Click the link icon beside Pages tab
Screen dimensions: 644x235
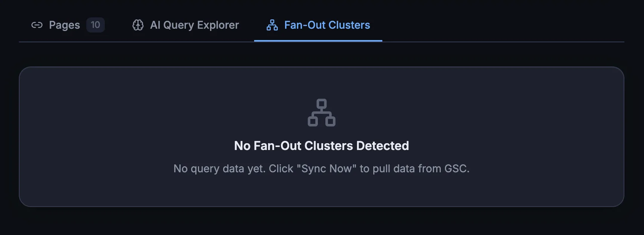[37, 25]
